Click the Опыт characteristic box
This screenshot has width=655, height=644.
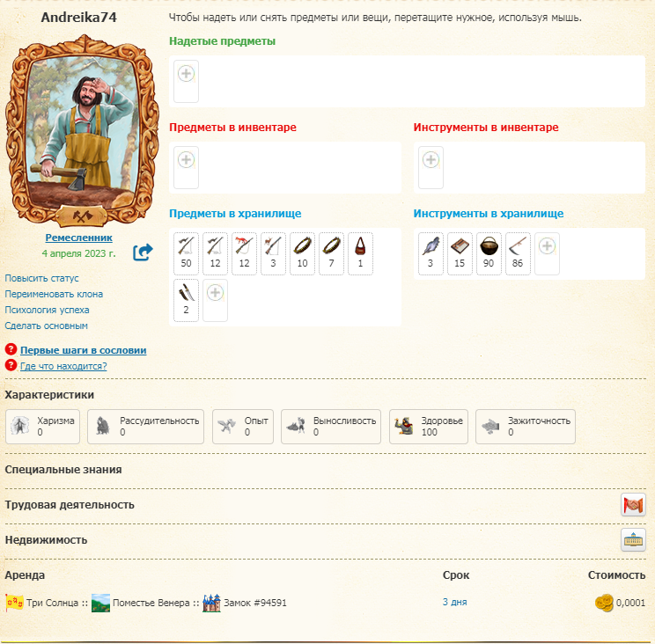243,427
